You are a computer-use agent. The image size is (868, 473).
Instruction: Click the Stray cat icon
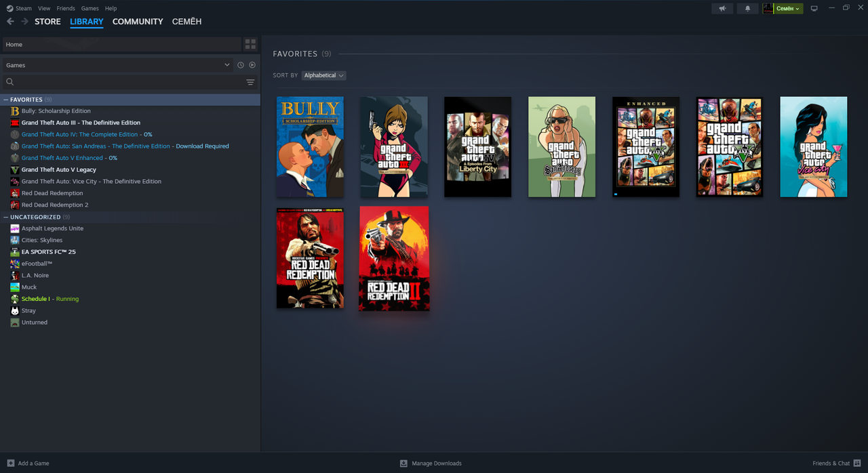15,310
